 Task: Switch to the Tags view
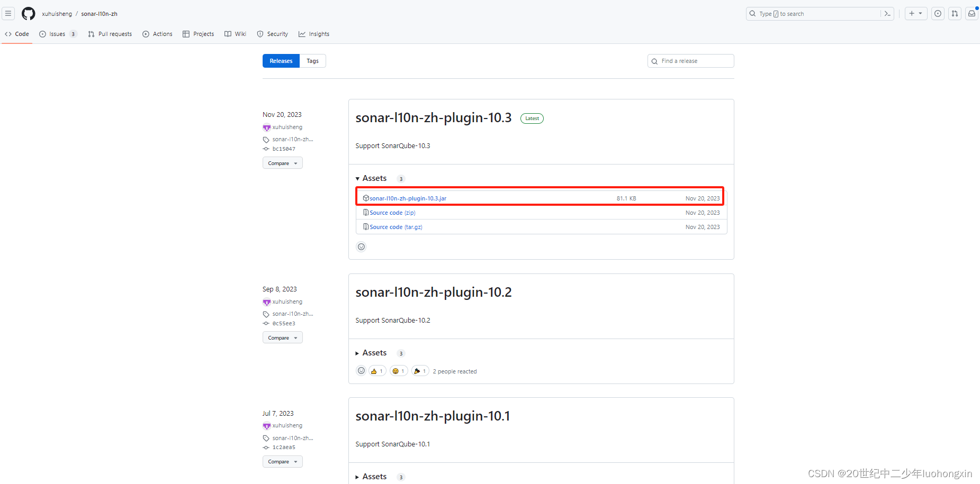312,60
